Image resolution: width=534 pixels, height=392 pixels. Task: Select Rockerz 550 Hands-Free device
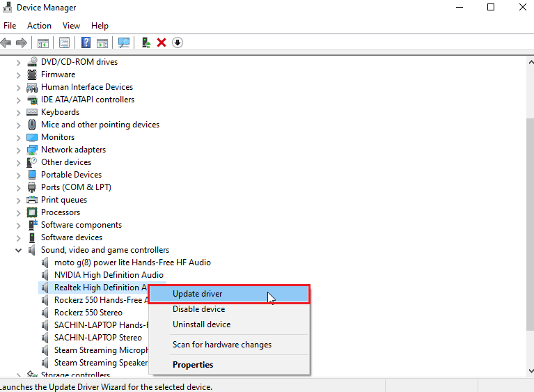[x=101, y=300]
